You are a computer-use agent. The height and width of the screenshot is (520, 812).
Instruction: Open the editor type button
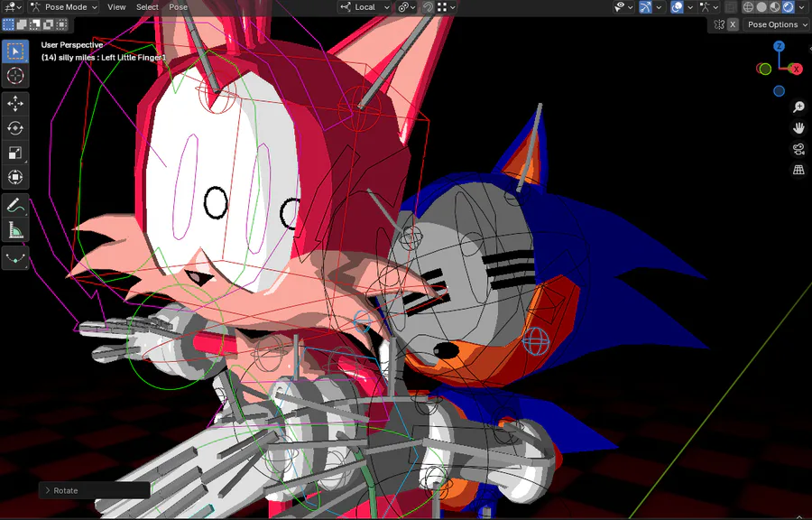[13, 6]
